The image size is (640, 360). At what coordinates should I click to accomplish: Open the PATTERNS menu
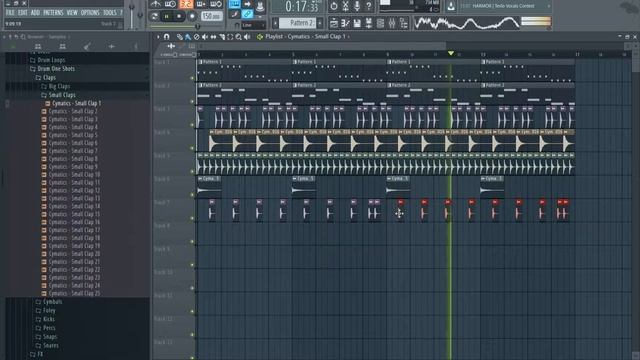coord(53,13)
